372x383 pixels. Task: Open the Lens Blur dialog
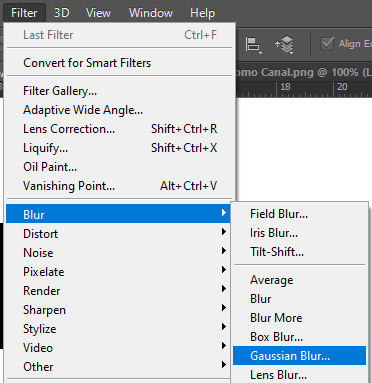click(300, 375)
